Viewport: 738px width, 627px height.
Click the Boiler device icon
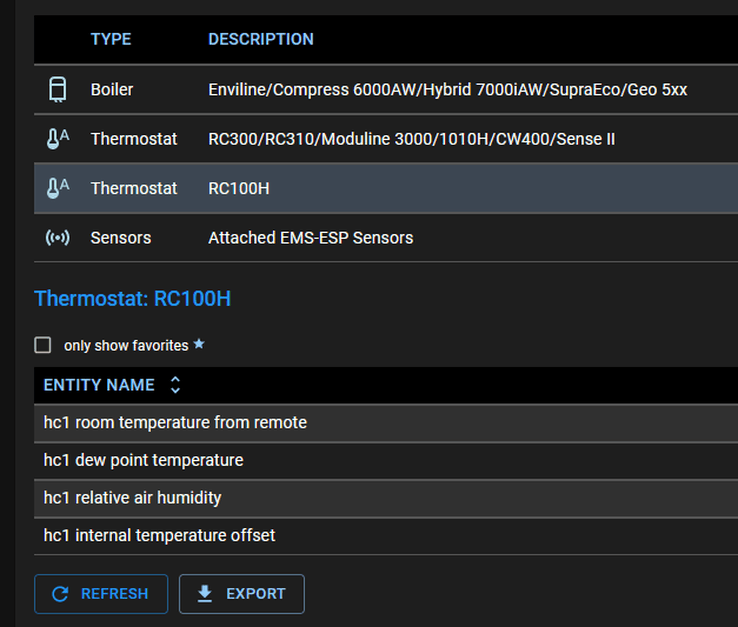pos(57,90)
